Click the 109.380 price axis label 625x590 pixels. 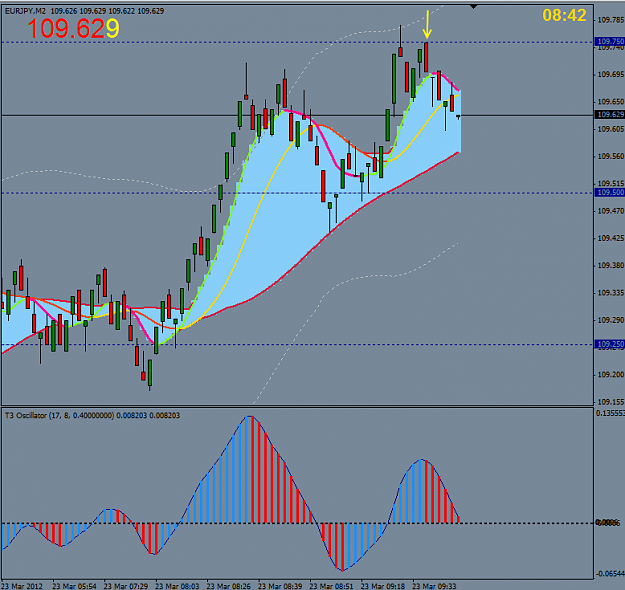611,266
